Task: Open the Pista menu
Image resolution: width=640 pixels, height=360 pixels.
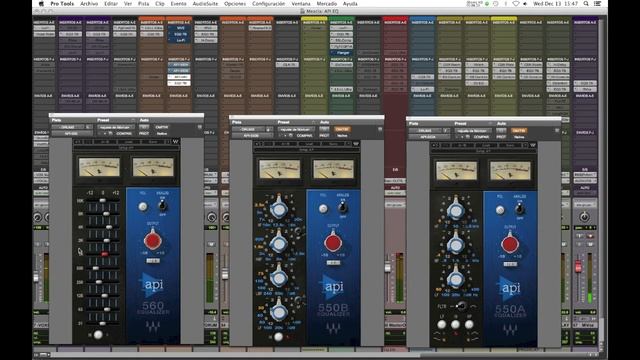Action: click(x=143, y=4)
